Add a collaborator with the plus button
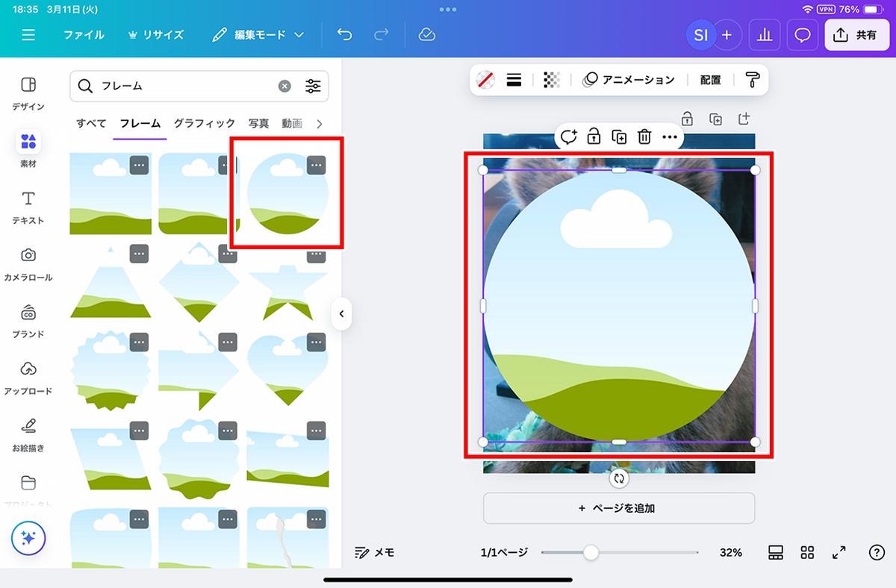 coord(727,35)
